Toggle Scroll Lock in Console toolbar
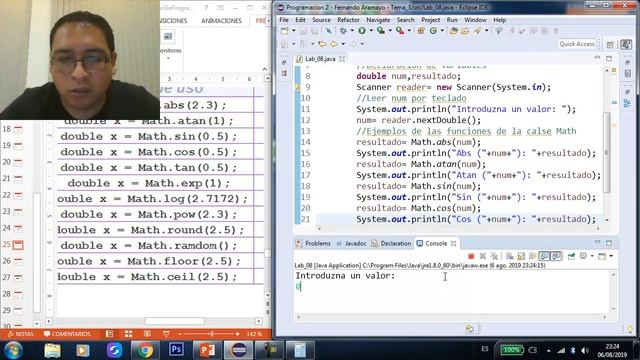Screen dimensions: 640x360 (521, 256)
